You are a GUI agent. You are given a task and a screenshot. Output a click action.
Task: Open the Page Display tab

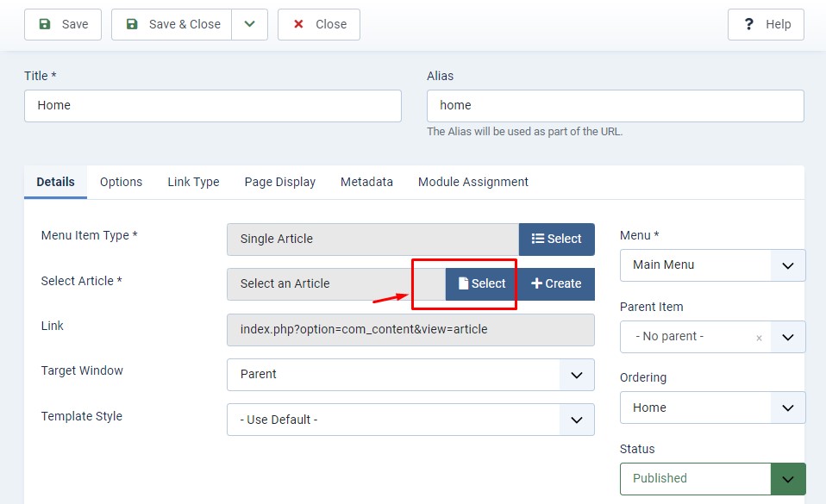tap(279, 182)
